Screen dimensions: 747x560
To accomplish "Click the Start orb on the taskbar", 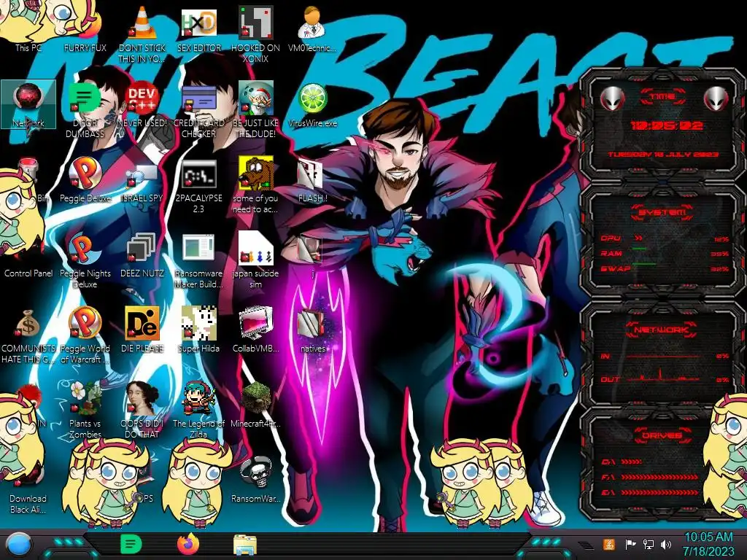I will [x=19, y=544].
